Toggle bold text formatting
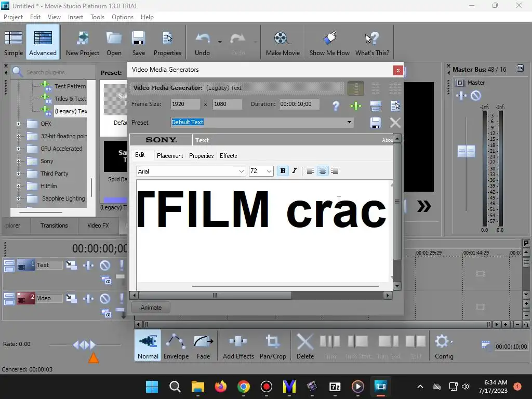Image resolution: width=532 pixels, height=399 pixels. [283, 170]
